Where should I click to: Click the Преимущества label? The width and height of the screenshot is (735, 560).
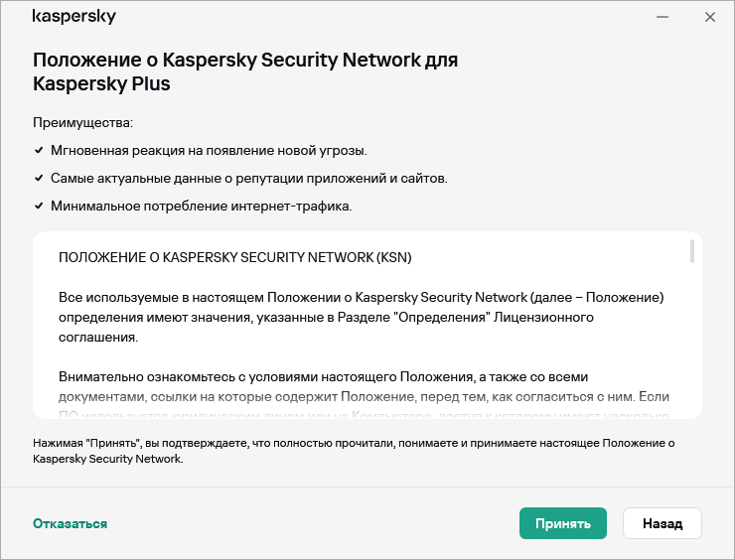(82, 122)
